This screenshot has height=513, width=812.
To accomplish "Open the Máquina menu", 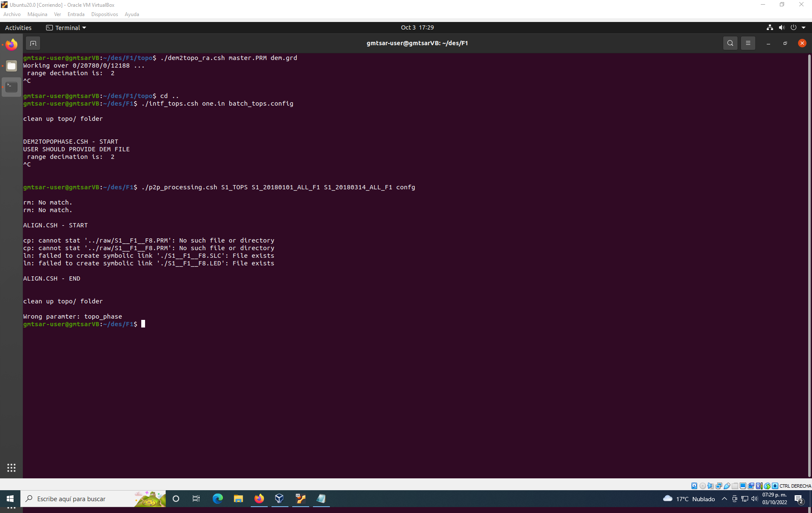I will [x=37, y=14].
